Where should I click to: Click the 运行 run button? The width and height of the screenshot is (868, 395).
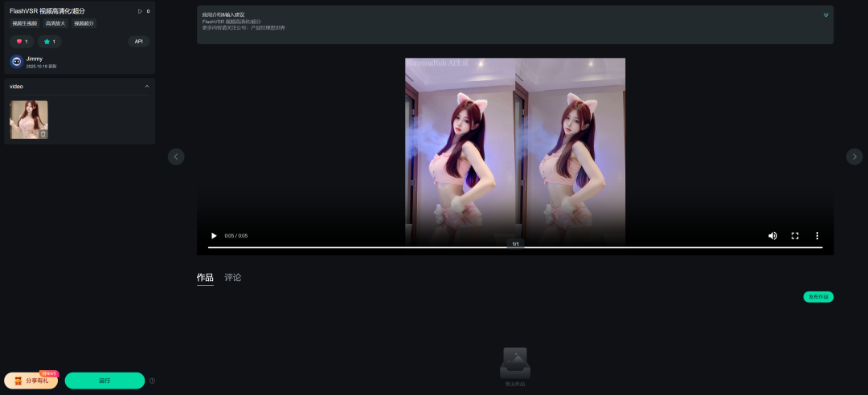pyautogui.click(x=104, y=381)
